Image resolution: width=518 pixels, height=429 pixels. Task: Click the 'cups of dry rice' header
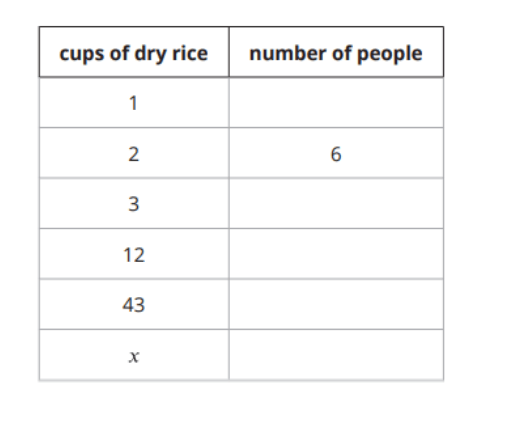point(134,52)
